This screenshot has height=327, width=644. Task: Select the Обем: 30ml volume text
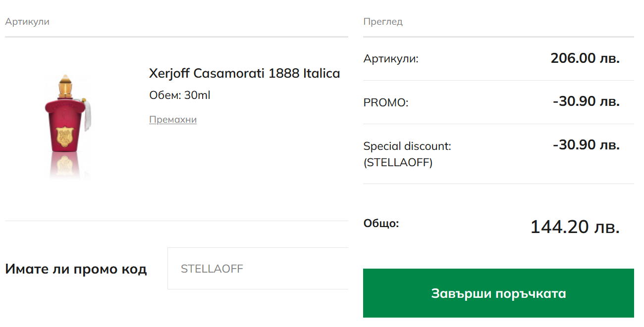click(x=180, y=95)
